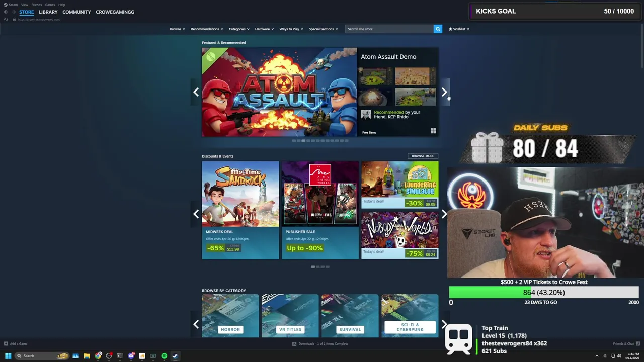Click the Downloads items complete status text
This screenshot has width=644, height=362.
tap(324, 344)
